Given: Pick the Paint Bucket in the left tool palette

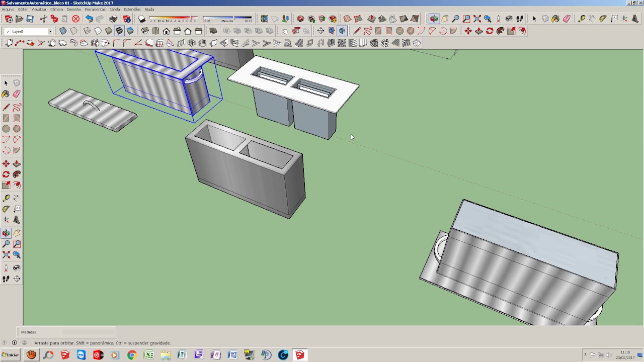Looking at the screenshot, I should click(6, 94).
